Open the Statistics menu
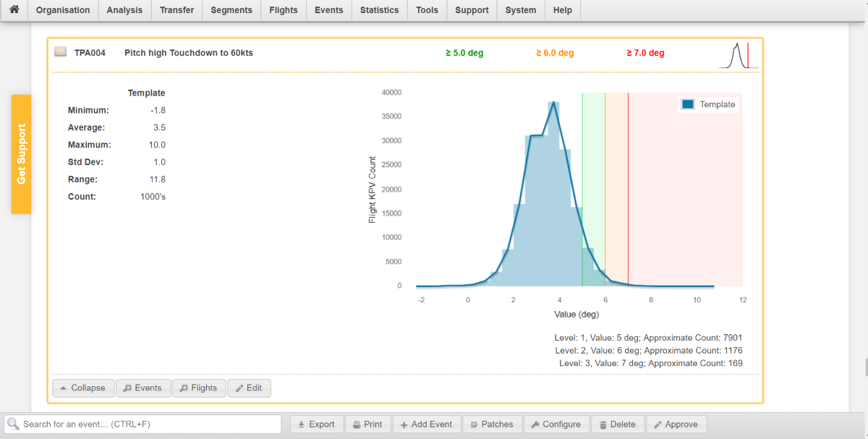Image resolution: width=868 pixels, height=439 pixels. pos(380,10)
